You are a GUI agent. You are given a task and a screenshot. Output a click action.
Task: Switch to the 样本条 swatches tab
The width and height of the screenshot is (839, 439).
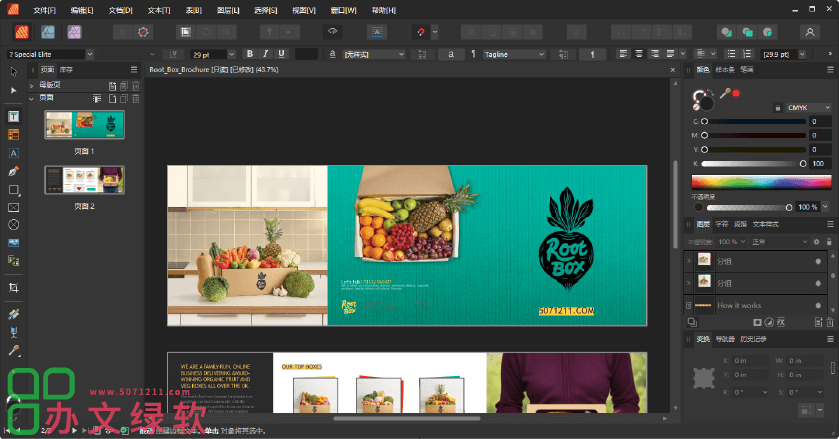click(x=725, y=70)
